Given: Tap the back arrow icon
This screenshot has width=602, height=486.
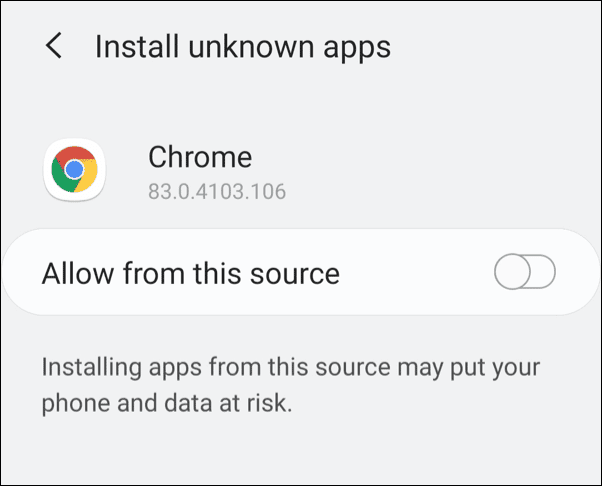Looking at the screenshot, I should click(x=54, y=46).
